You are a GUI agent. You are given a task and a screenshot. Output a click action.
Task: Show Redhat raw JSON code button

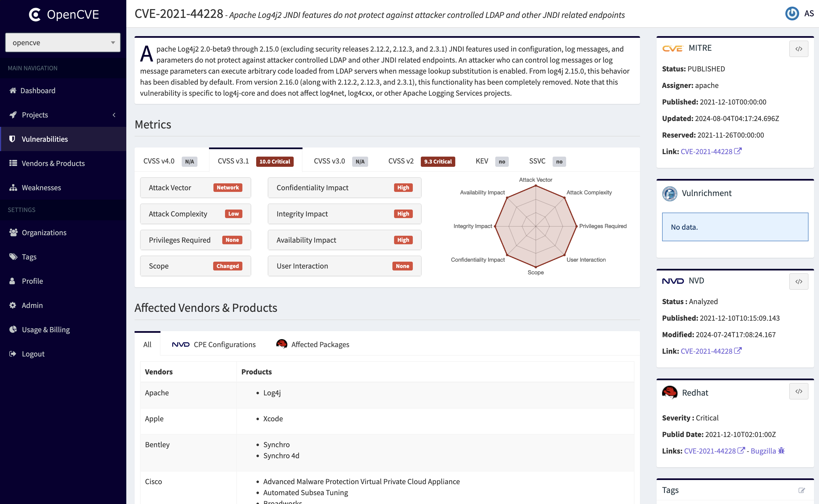point(798,391)
